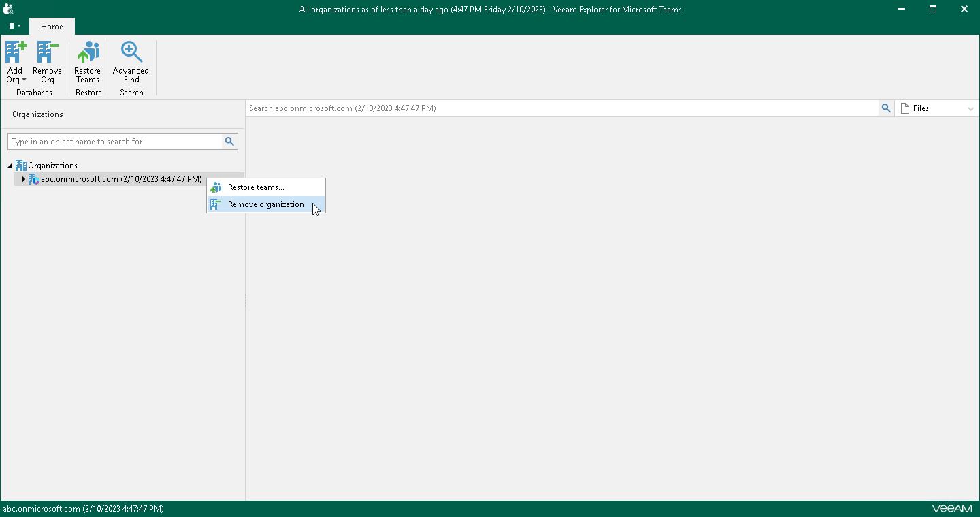Switch to the Home ribbon tab
The height and width of the screenshot is (517, 980).
coord(52,27)
